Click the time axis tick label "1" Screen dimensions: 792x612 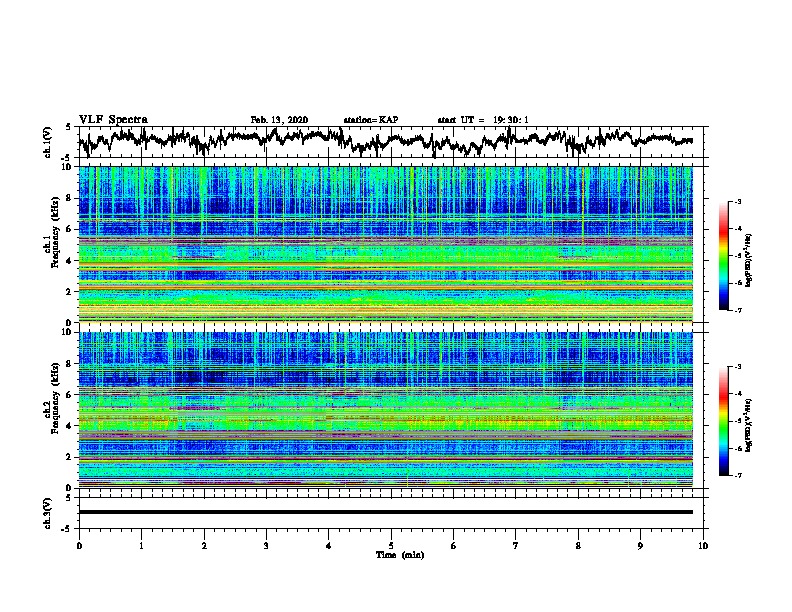[141, 546]
